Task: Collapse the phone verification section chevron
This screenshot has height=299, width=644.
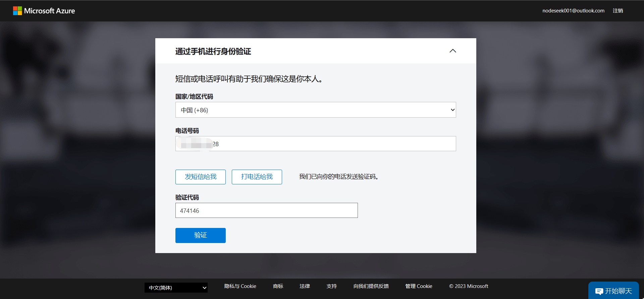Action: coord(452,51)
